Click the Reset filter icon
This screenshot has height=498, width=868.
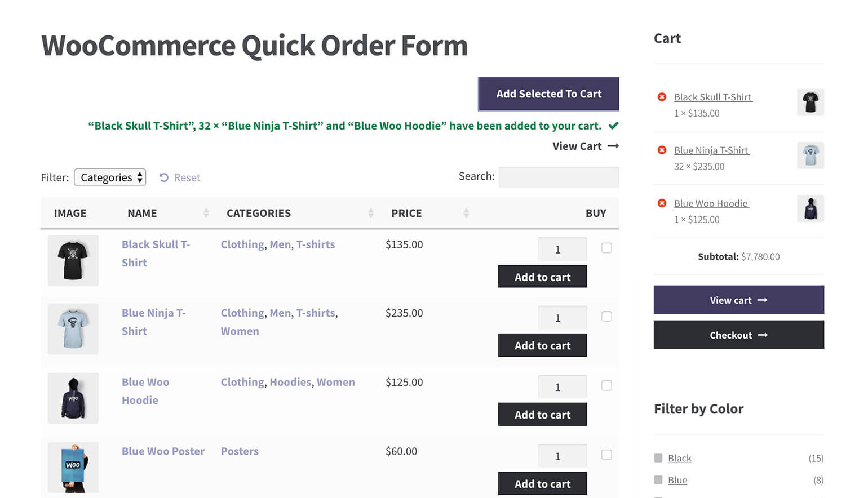[x=164, y=177]
